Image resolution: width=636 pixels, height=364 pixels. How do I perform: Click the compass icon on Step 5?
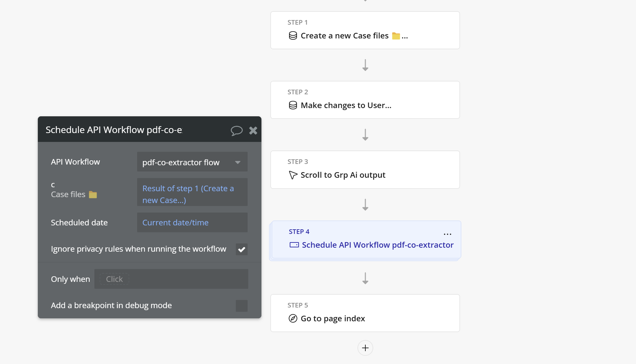tap(293, 318)
